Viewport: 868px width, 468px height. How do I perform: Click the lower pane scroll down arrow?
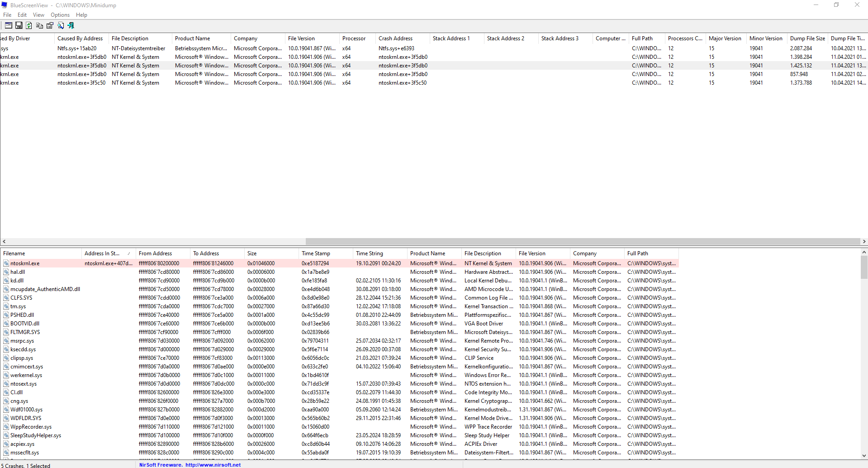864,456
